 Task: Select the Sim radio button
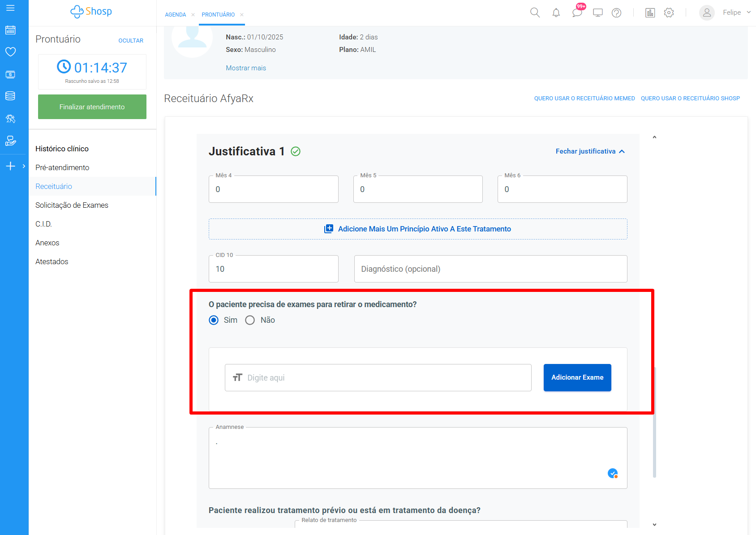[214, 320]
